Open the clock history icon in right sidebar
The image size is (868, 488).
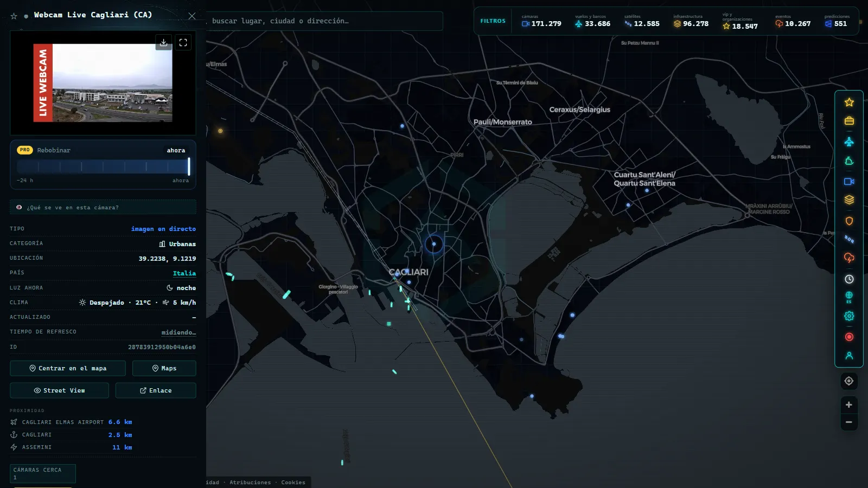(849, 279)
